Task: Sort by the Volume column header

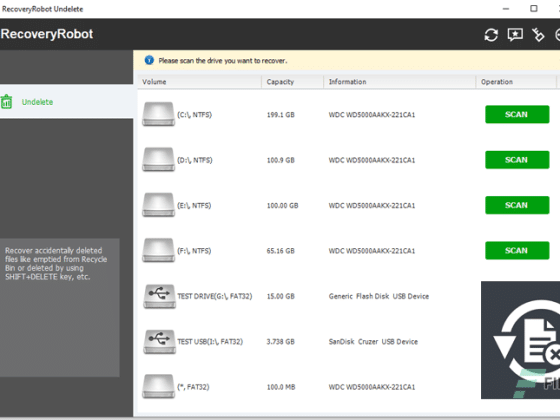Action: tap(199, 82)
